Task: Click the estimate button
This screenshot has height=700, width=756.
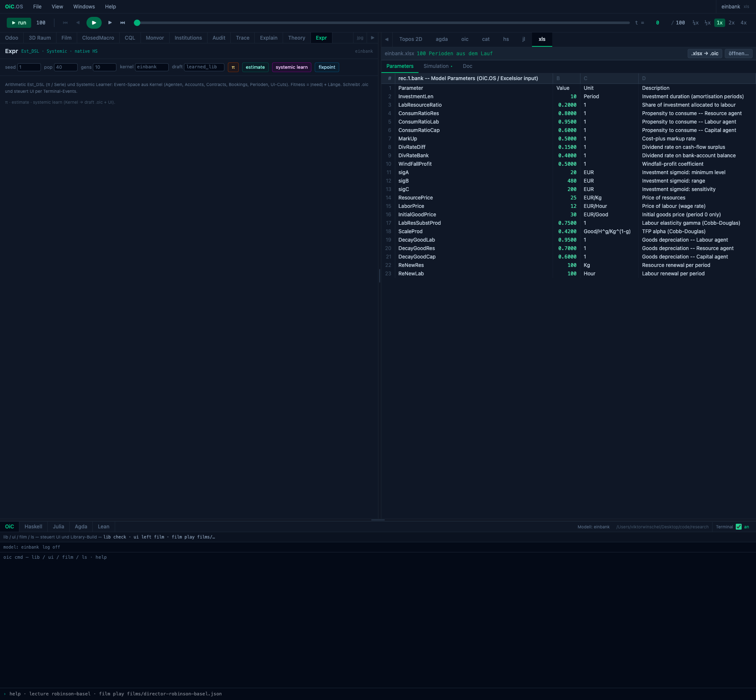Action: click(x=255, y=67)
